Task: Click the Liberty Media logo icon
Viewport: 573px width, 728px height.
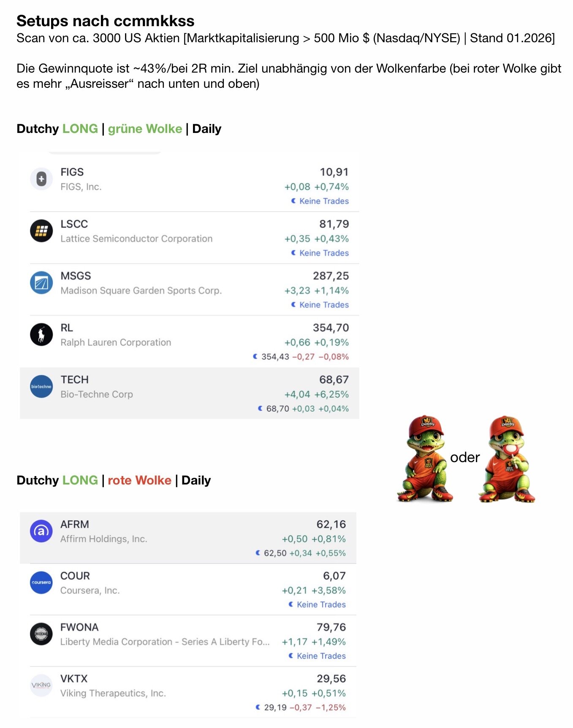Action: pos(41,634)
